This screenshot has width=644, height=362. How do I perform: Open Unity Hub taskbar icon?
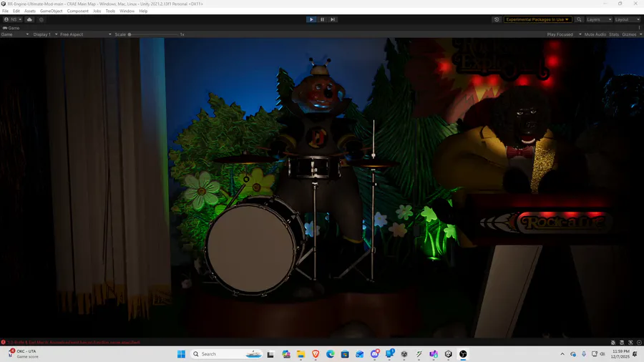[449, 354]
